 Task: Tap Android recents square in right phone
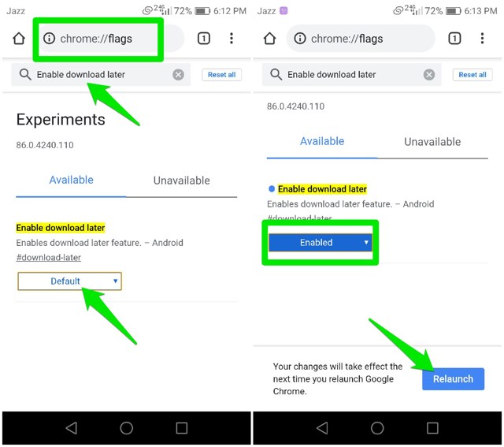pyautogui.click(x=432, y=428)
